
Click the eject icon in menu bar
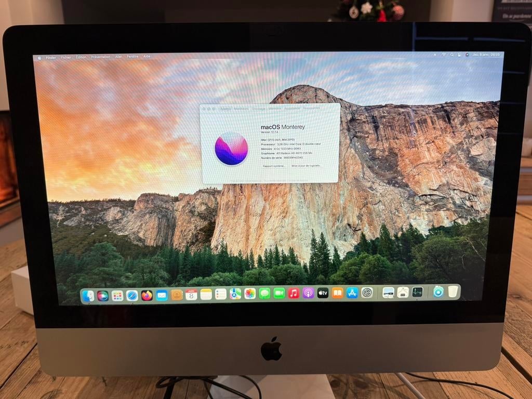(435, 55)
